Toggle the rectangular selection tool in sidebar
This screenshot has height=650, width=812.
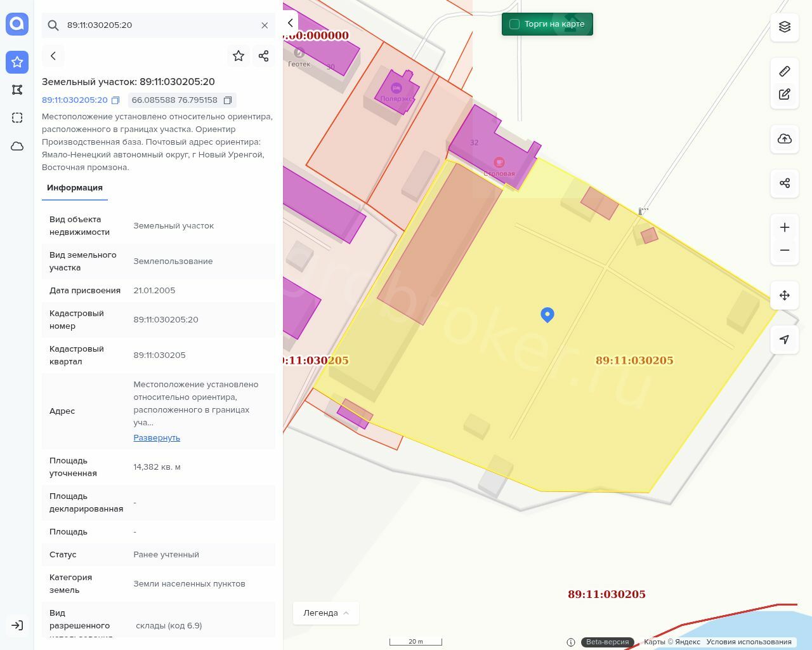tap(17, 117)
